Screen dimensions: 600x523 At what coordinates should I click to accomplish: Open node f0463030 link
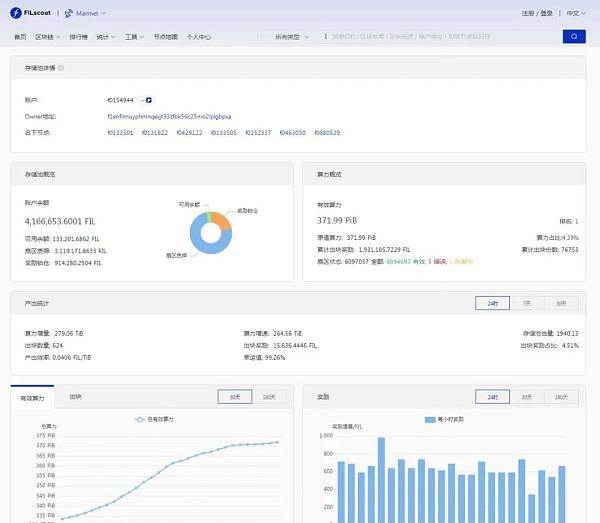[x=292, y=132]
